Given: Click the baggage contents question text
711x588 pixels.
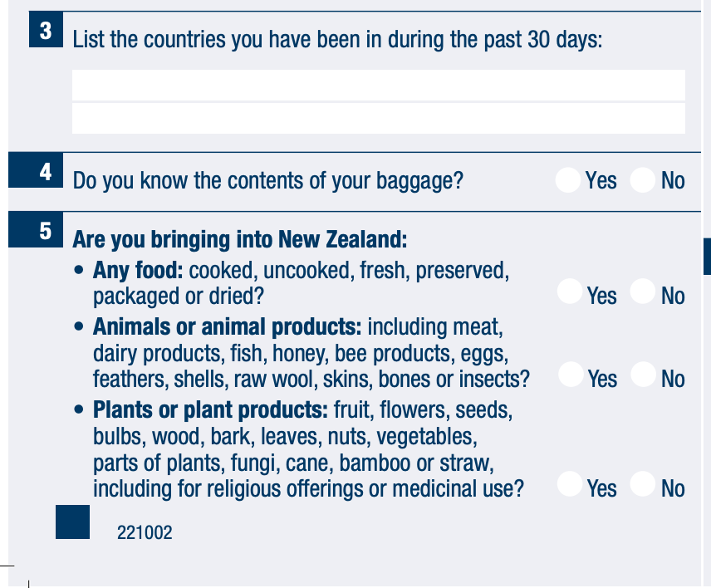Looking at the screenshot, I should [268, 180].
